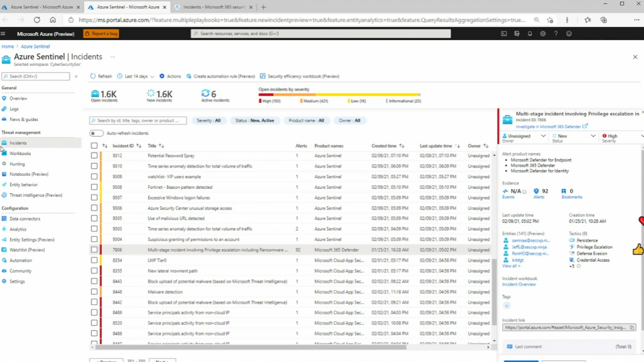The image size is (644, 362).
Task: Open the Unassigned owner dropdown
Action: [523, 136]
